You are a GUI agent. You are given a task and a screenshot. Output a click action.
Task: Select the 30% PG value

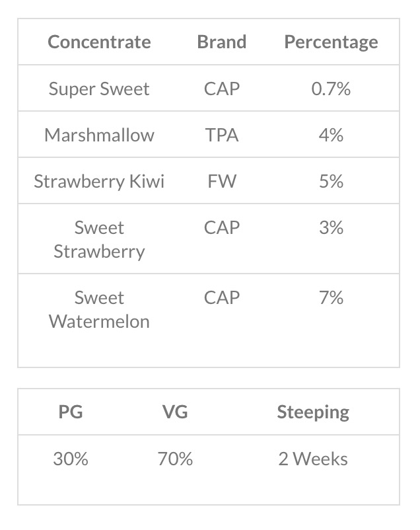[x=71, y=459]
